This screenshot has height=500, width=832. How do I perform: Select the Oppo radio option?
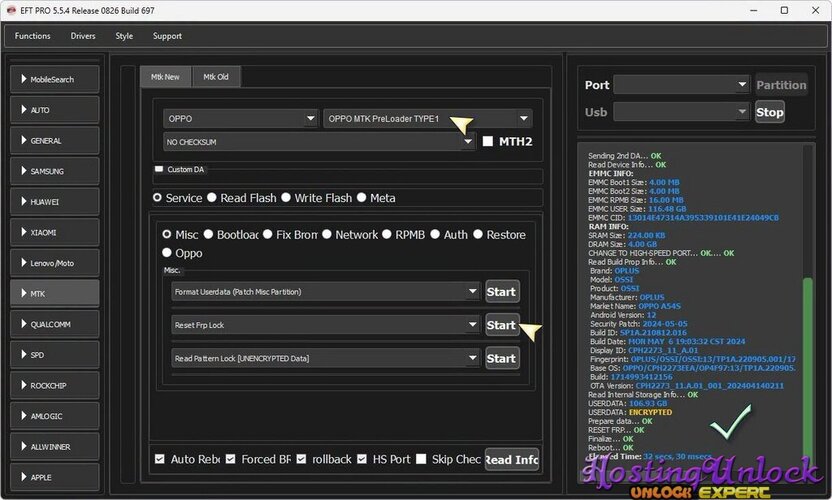click(167, 253)
